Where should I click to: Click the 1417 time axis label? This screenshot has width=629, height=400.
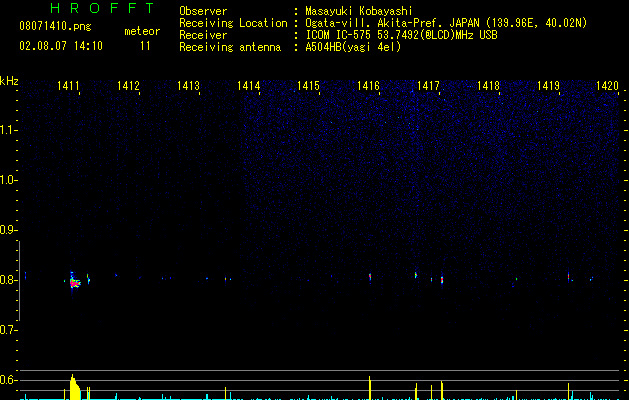coord(428,86)
